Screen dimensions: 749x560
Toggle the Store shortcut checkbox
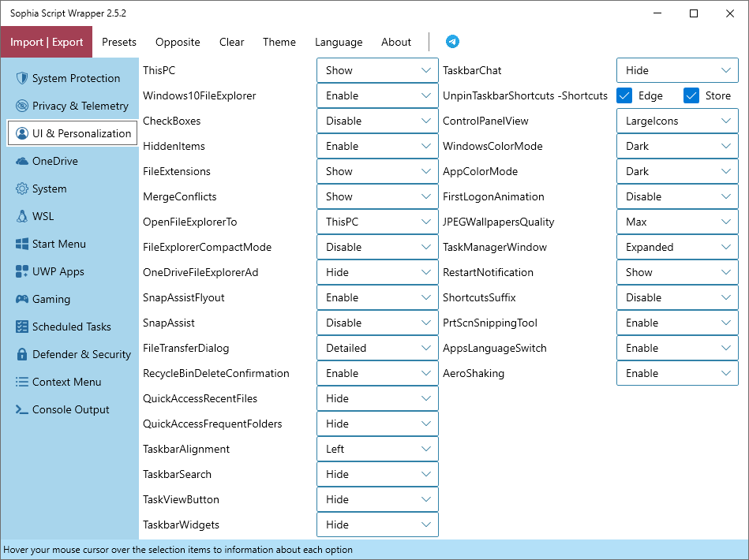tap(691, 95)
